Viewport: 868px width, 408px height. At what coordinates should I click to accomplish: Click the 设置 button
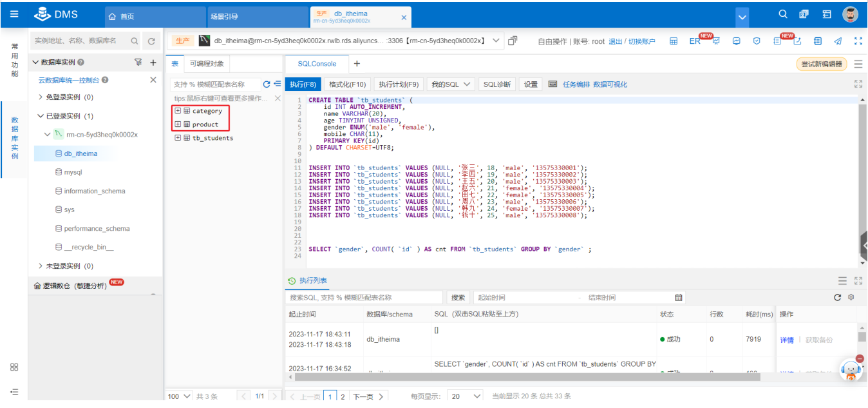[531, 84]
